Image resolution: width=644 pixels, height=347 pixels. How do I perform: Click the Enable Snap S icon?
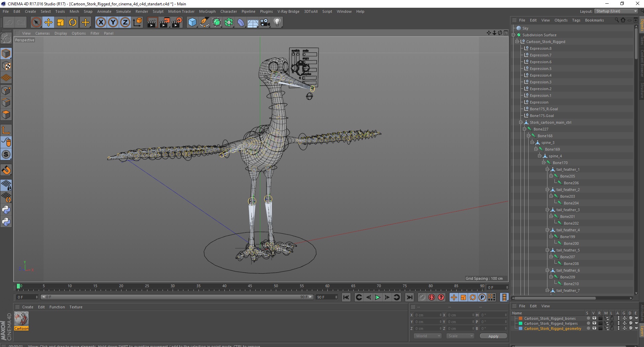(x=6, y=155)
